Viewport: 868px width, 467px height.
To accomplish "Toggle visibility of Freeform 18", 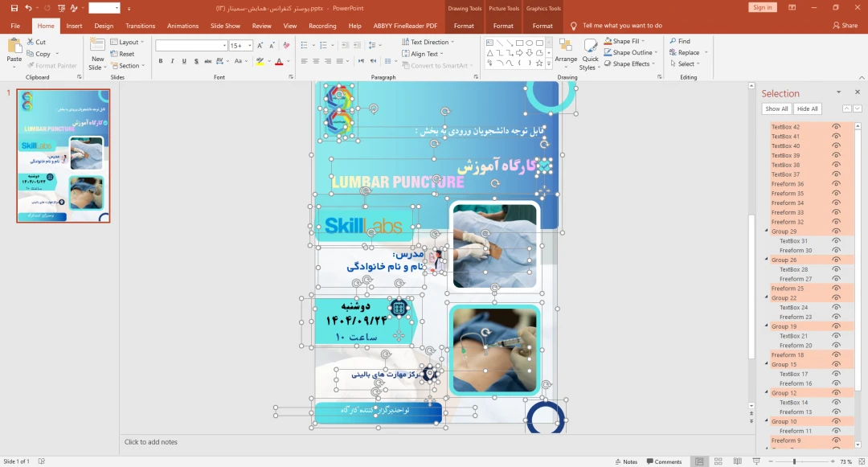I will [x=836, y=354].
